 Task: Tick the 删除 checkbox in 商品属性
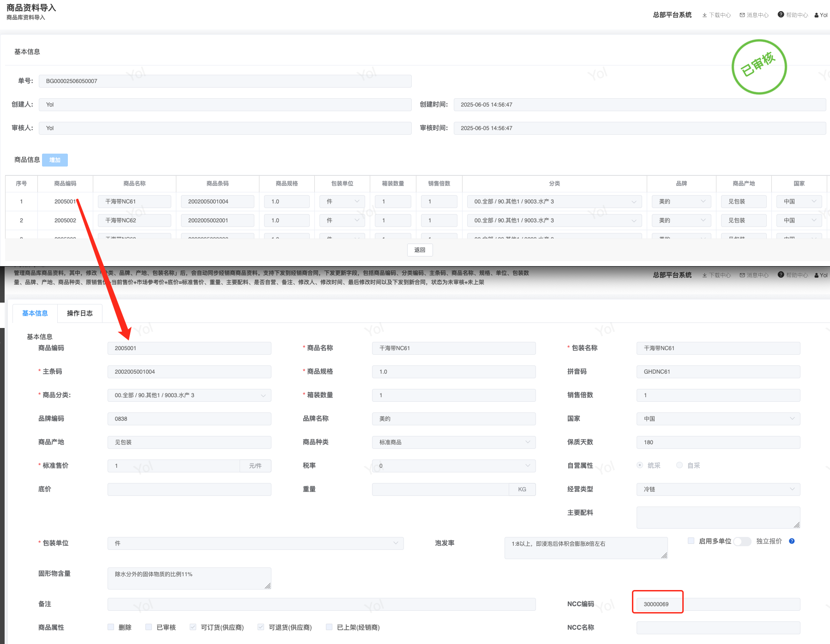[111, 627]
